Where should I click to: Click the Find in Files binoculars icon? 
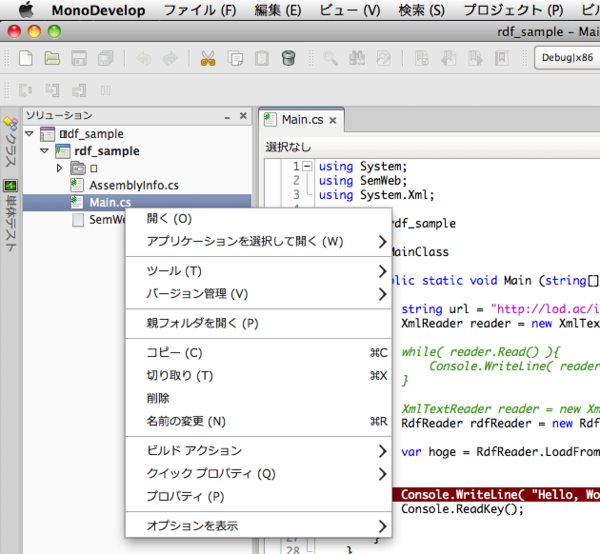click(357, 58)
